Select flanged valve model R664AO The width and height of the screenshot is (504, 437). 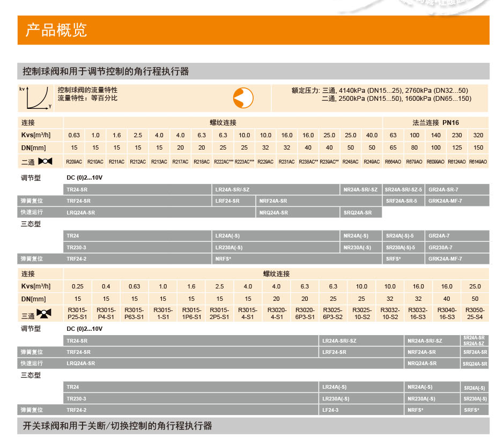coord(393,162)
